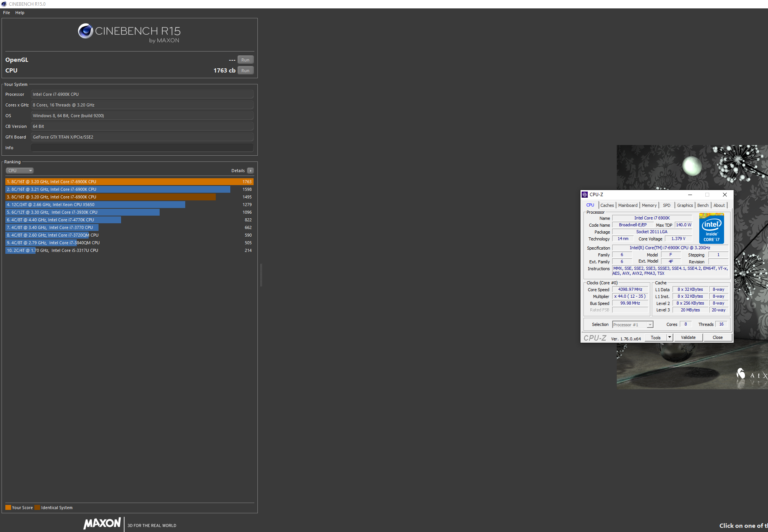Open the File menu in Cinebench

coord(6,13)
